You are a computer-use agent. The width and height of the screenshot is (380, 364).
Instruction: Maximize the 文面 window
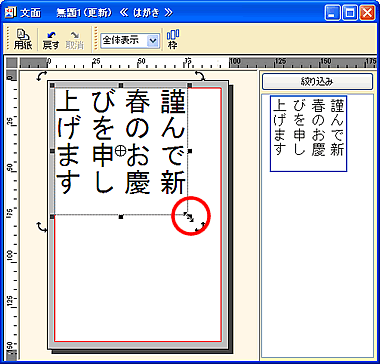coord(350,13)
